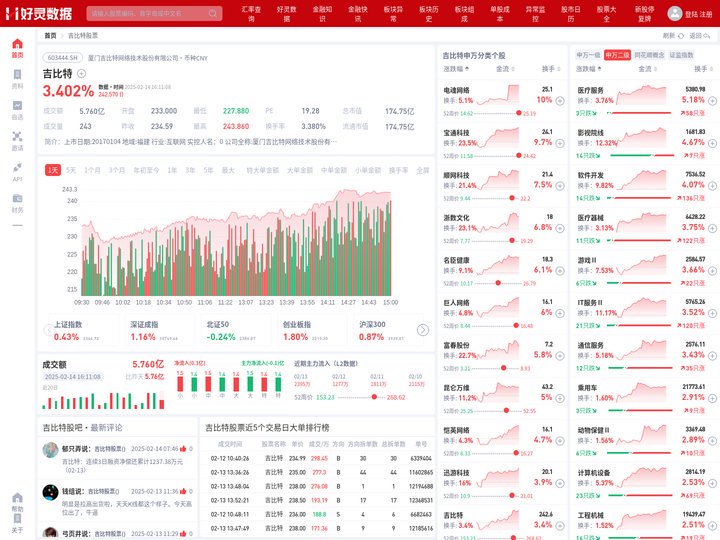Switch to the 证监指数 tab
The image size is (720, 540).
tap(681, 55)
